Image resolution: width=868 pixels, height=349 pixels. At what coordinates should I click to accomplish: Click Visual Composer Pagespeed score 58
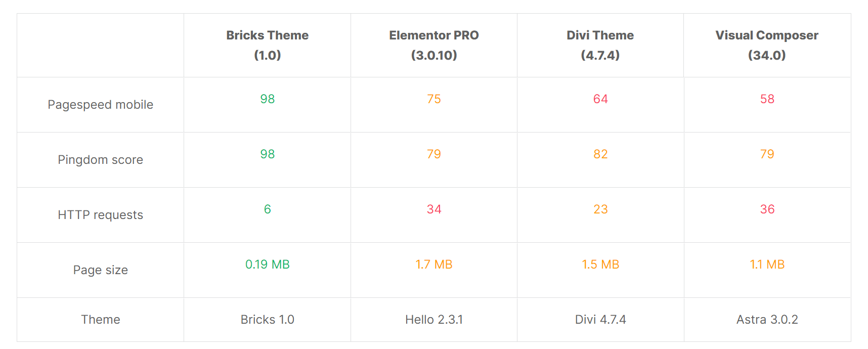click(x=767, y=99)
